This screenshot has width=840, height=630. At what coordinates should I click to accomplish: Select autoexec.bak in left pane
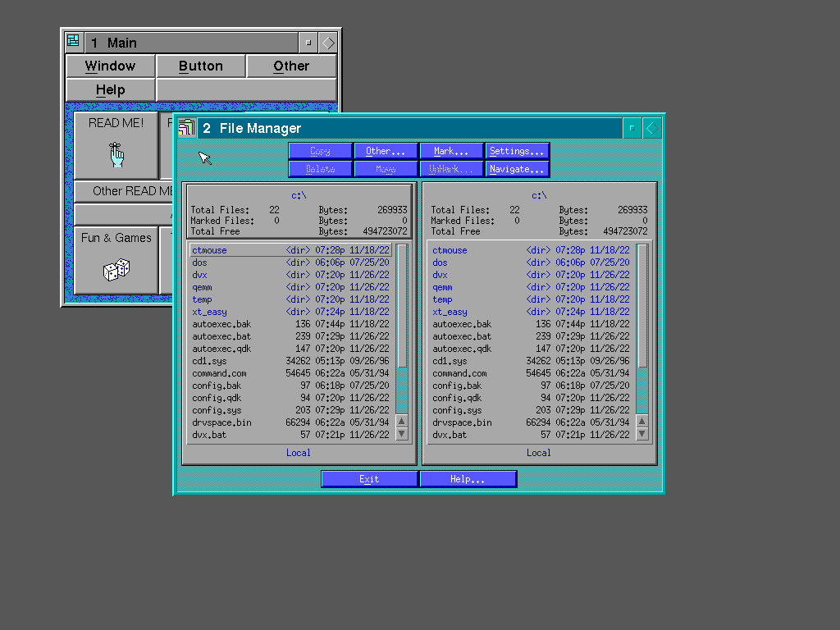[291, 324]
